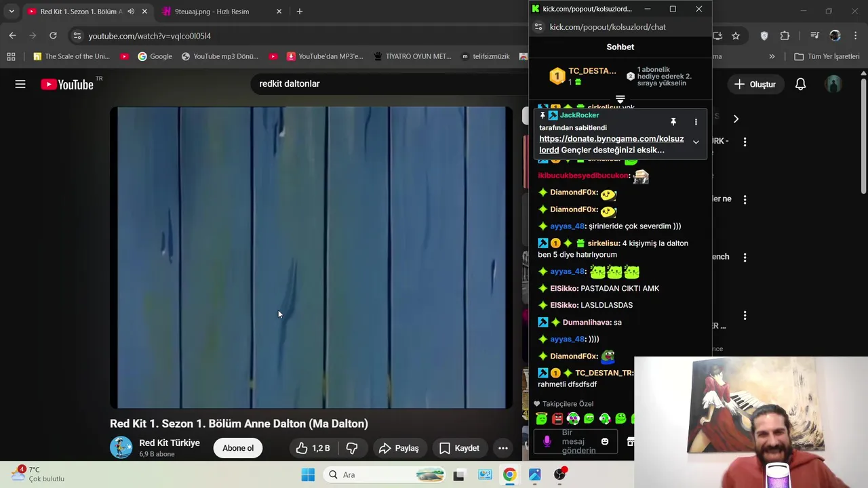
Task: Open the Google bookmark
Action: (155, 56)
